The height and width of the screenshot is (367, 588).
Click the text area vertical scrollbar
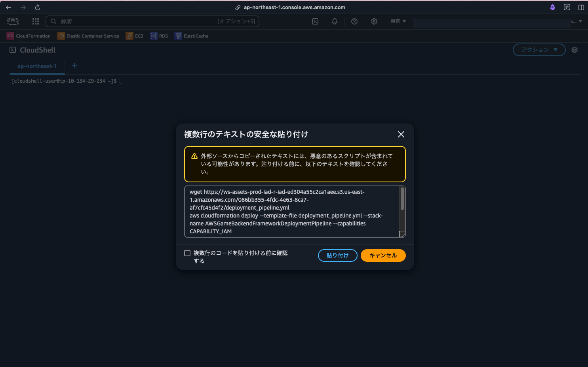pyautogui.click(x=402, y=199)
